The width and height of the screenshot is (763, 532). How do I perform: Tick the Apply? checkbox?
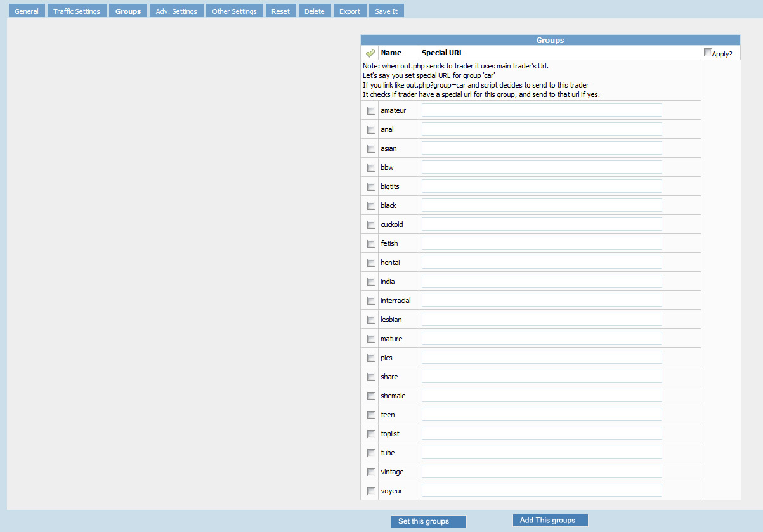click(x=708, y=53)
